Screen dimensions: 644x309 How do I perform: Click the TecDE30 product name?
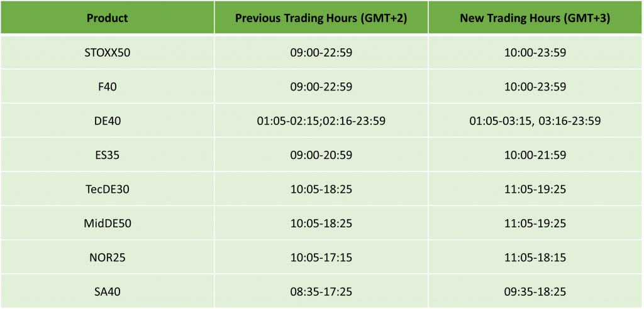click(107, 188)
